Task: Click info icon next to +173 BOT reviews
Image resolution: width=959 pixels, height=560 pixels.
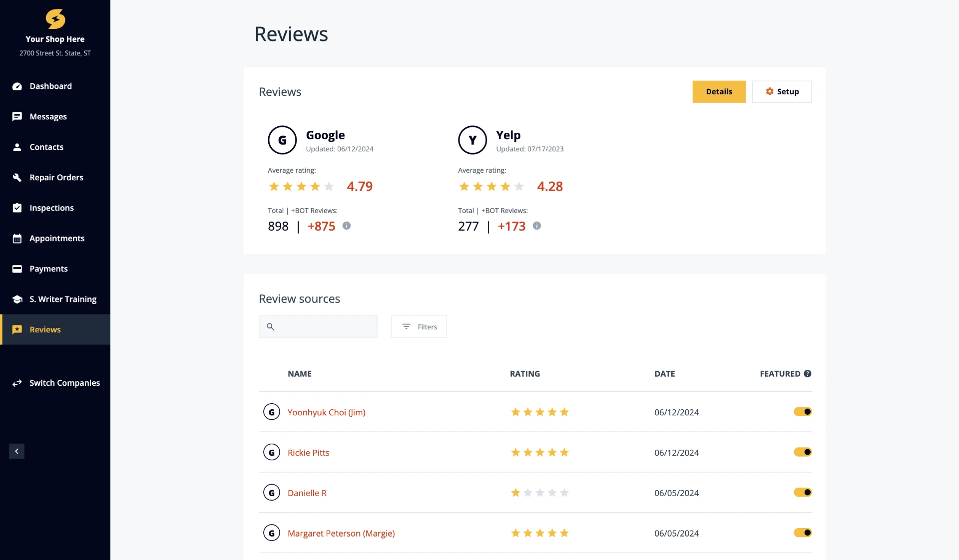Action: (537, 226)
